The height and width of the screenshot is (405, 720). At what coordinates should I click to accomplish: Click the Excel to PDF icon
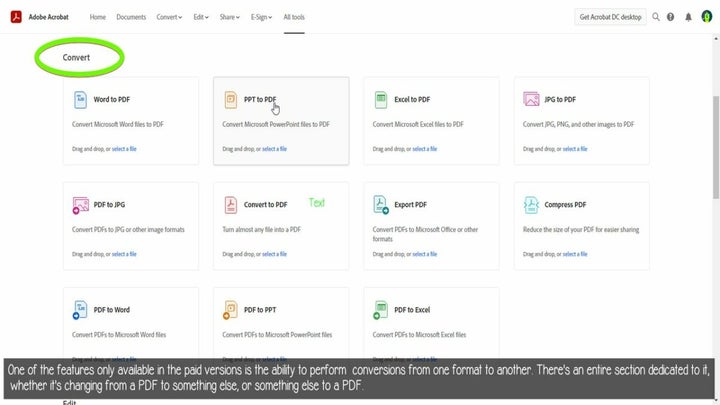click(381, 99)
